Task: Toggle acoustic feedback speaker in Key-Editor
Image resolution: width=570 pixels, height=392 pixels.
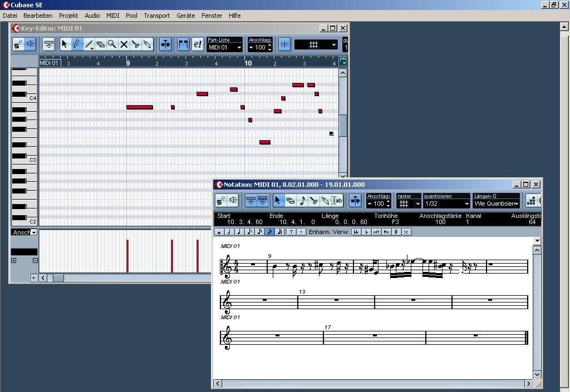Action: pos(31,44)
